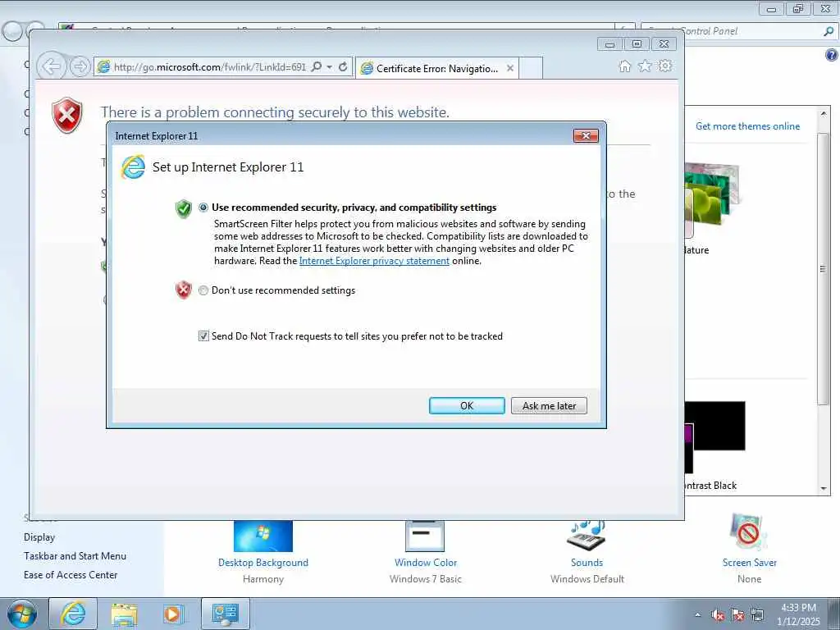Click Control Panel search magnifier icon
Viewport: 840px width, 630px height.
click(829, 31)
